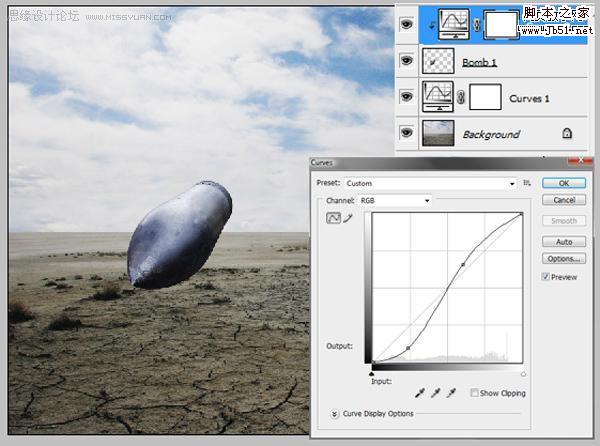Viewport: 600px width, 446px height.
Task: Click the Background layer thumbnail
Action: pyautogui.click(x=438, y=133)
